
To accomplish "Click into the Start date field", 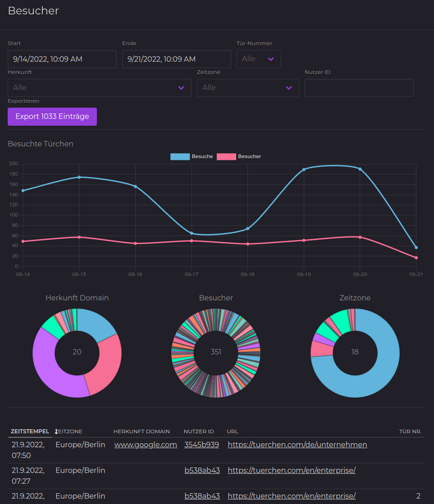I will coord(62,59).
